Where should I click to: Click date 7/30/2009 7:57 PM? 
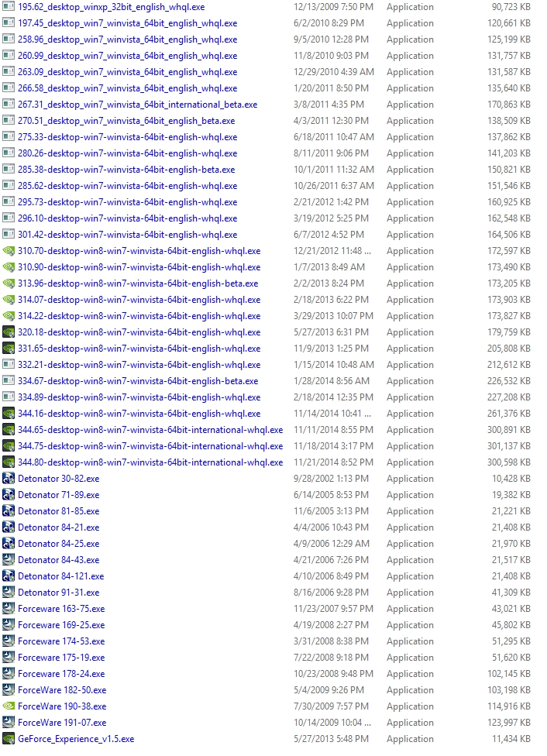point(331,706)
